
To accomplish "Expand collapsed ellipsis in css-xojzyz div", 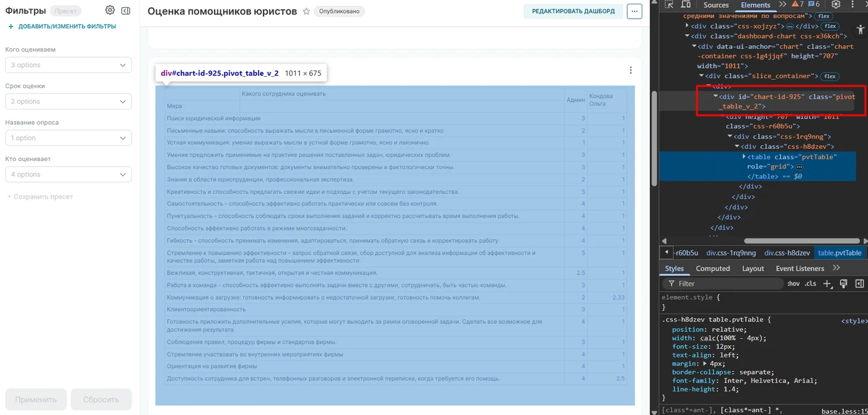I will (790, 27).
